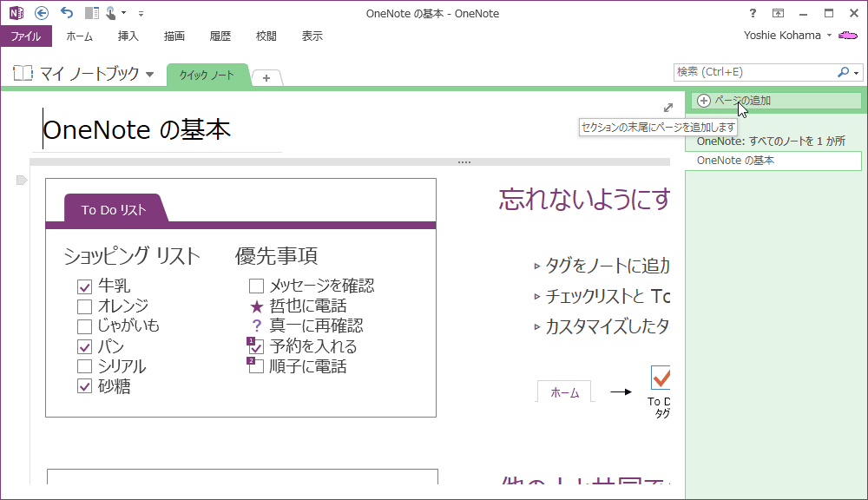Open the 挿入 ribbon tab
Viewport: 868px width, 500px height.
click(x=128, y=36)
